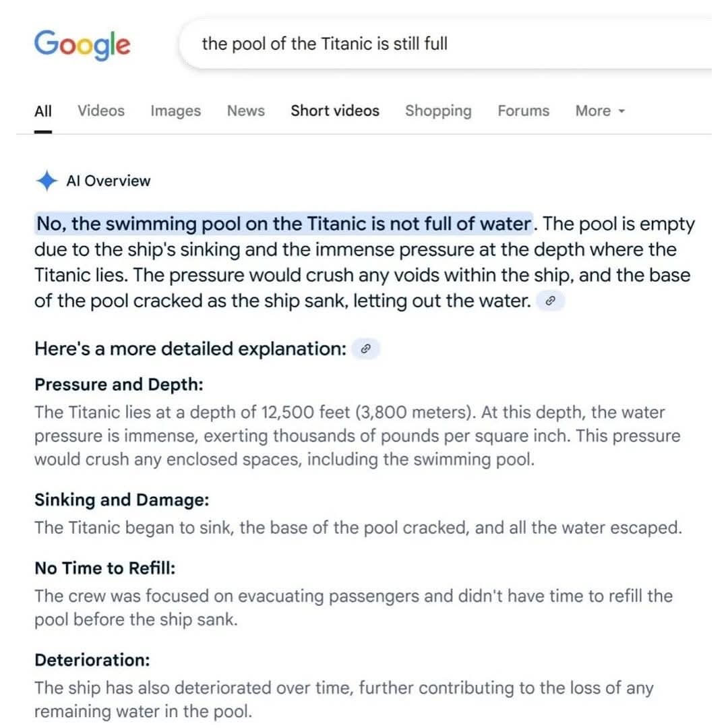Click the No Time to Refill heading
The image size is (728, 728).
click(x=105, y=568)
